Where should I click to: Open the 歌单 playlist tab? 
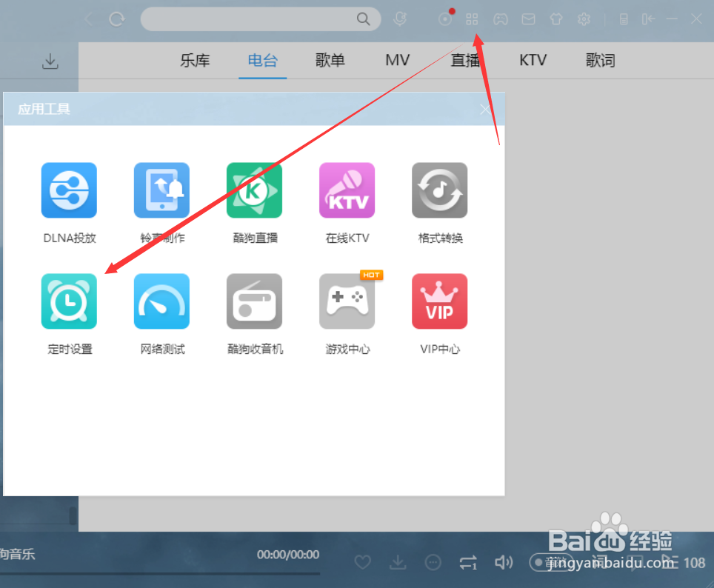click(330, 61)
